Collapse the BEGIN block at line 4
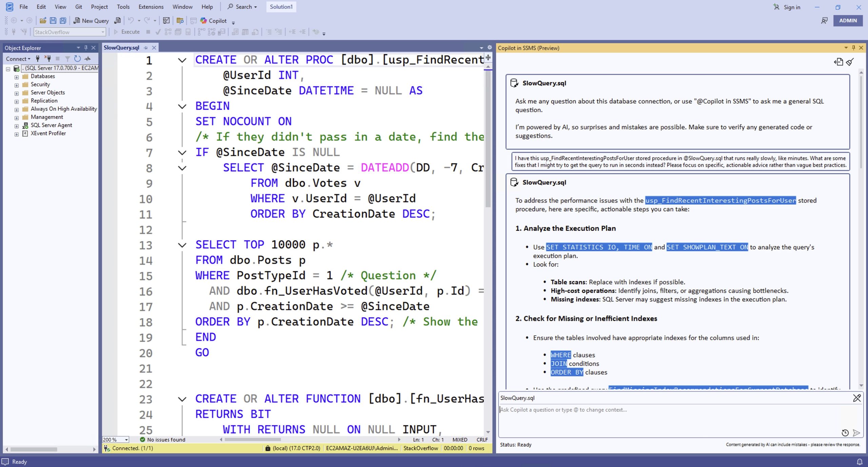The width and height of the screenshot is (868, 467). point(182,107)
